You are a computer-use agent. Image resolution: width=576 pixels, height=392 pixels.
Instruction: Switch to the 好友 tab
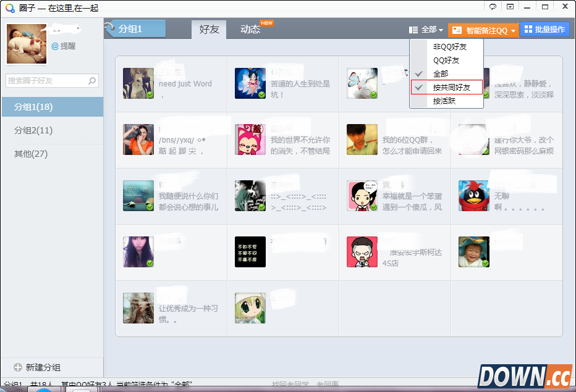click(208, 28)
